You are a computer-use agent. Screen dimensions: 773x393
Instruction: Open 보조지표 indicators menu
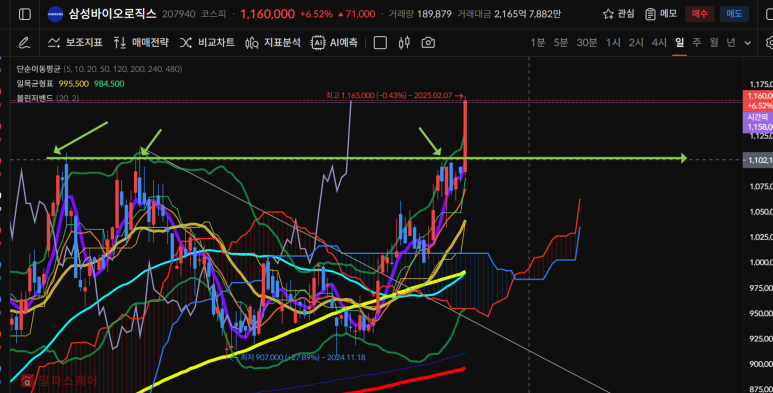(75, 43)
